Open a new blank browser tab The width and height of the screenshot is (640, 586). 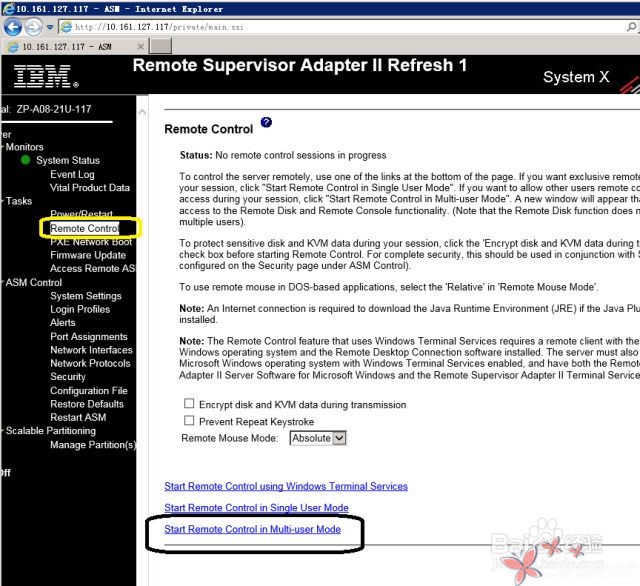[x=160, y=46]
